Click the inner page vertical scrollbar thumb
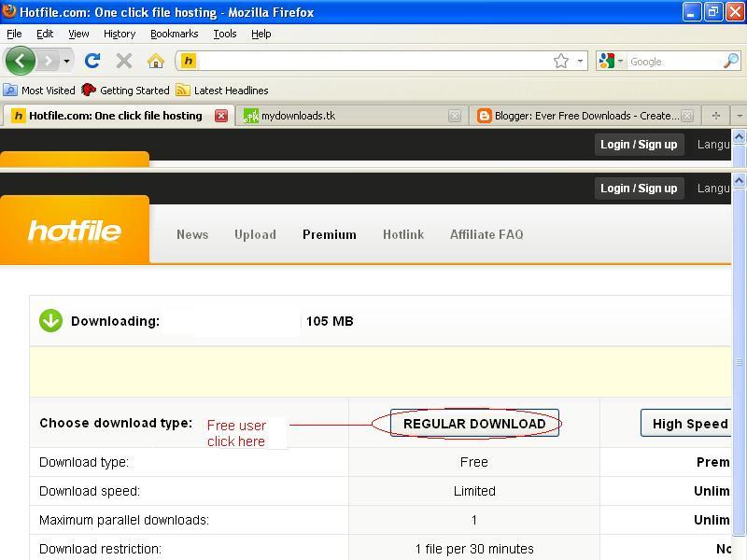Screen dimensions: 747x560 point(740,362)
